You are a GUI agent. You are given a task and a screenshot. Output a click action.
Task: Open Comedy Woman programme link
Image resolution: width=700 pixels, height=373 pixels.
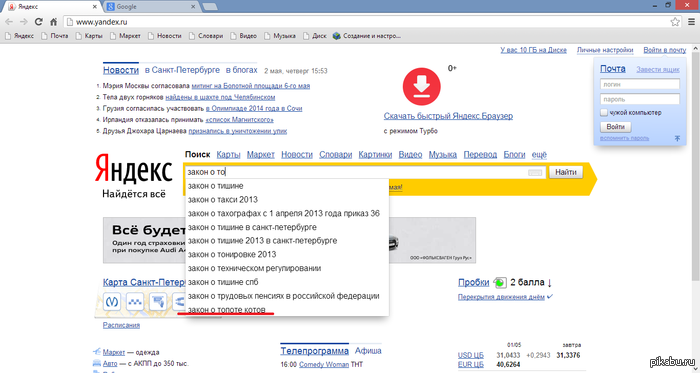pos(324,365)
